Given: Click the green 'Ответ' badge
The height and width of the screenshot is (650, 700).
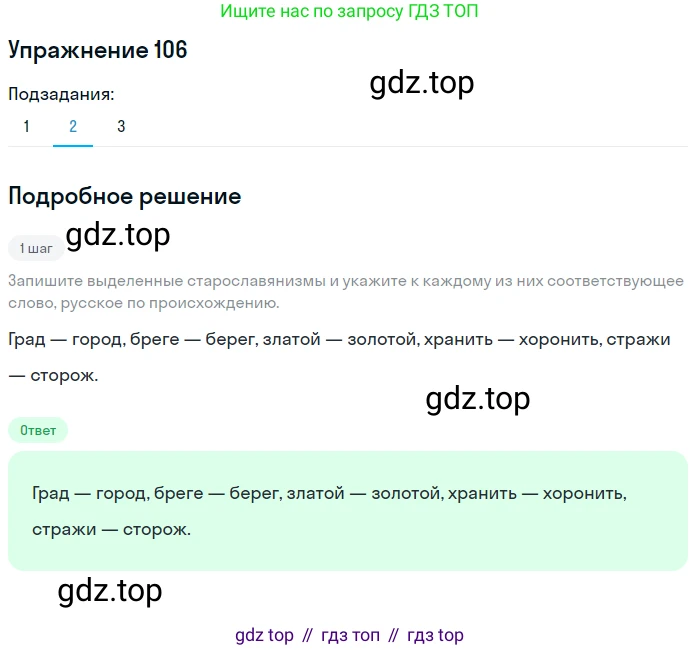Looking at the screenshot, I should 38,430.
